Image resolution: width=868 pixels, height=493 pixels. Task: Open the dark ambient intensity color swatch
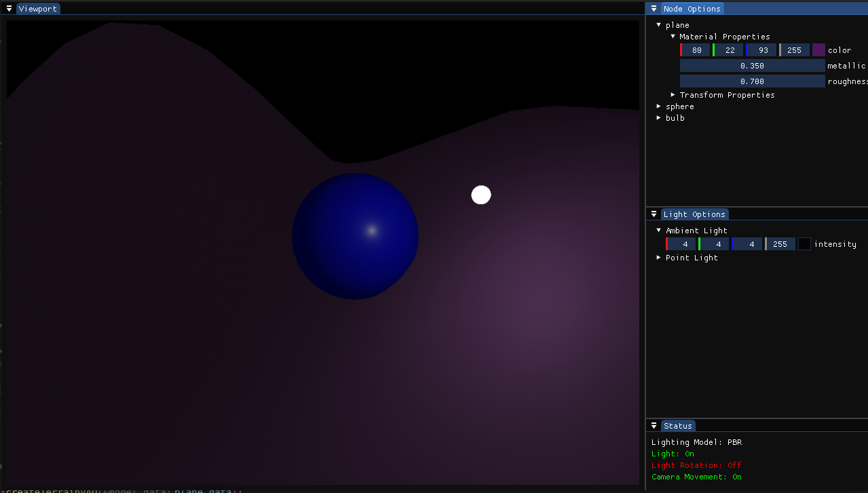(x=804, y=244)
